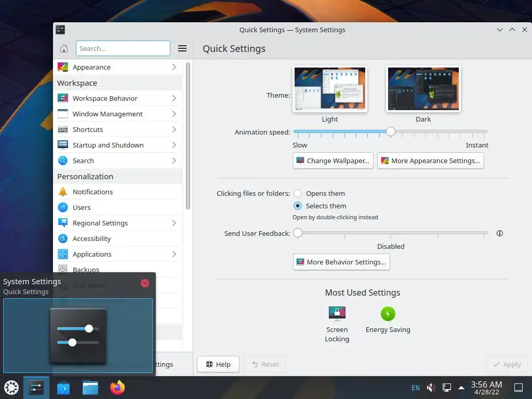Viewport: 532px width, 399px height.
Task: Click the Applications grid icon
Action: (x=63, y=254)
